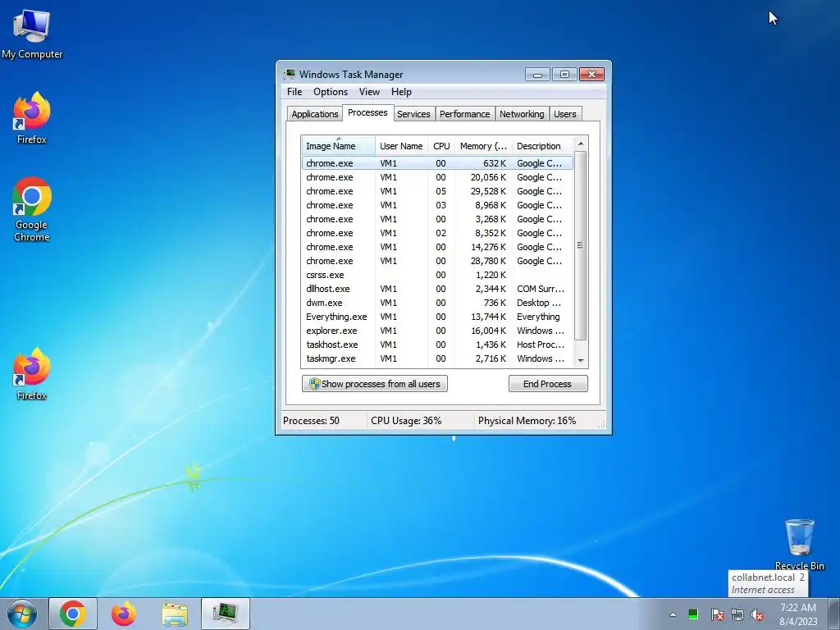The image size is (840, 630).
Task: Switch to the Users tab
Action: point(565,113)
